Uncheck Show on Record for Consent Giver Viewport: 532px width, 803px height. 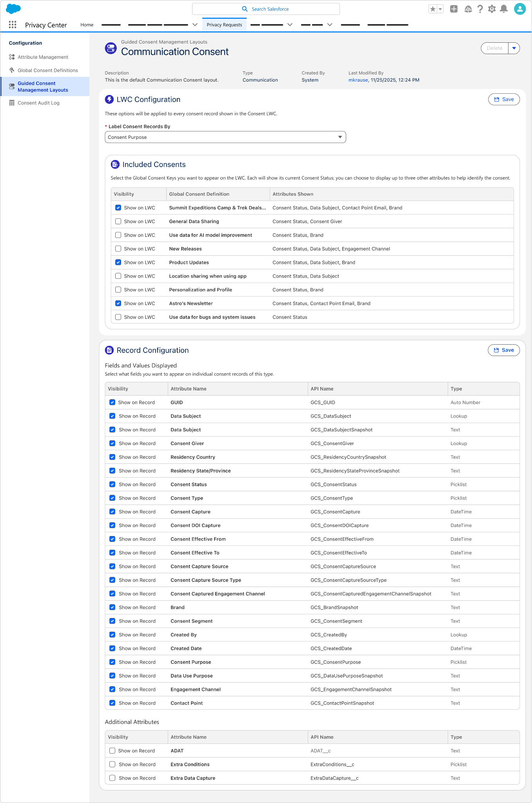112,443
